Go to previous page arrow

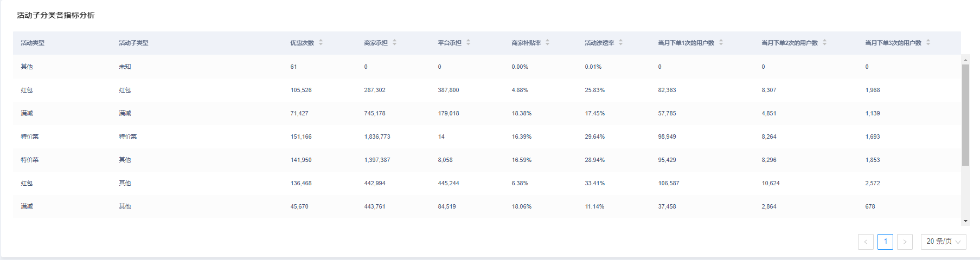866,242
